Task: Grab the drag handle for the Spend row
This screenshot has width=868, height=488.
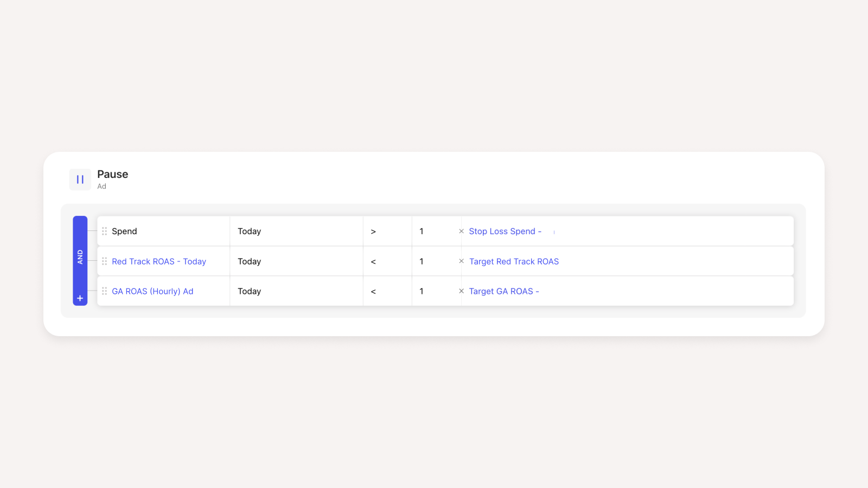Action: (104, 231)
